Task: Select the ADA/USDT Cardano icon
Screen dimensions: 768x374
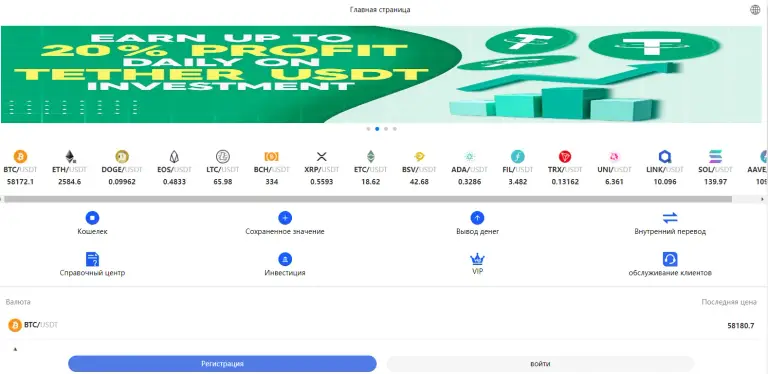Action: pyautogui.click(x=470, y=157)
